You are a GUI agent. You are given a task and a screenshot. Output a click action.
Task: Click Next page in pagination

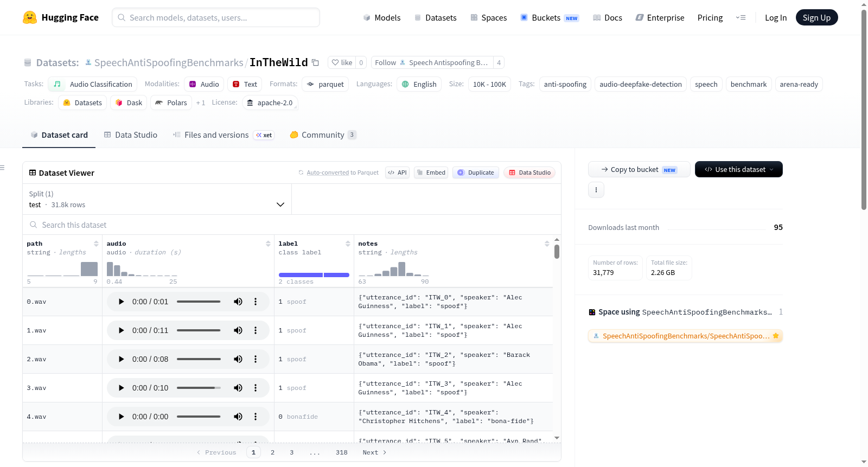point(374,452)
